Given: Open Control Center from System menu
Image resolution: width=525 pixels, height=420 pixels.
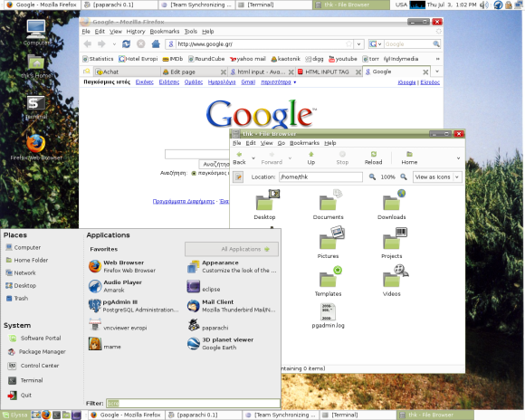Looking at the screenshot, I should (x=33, y=366).
